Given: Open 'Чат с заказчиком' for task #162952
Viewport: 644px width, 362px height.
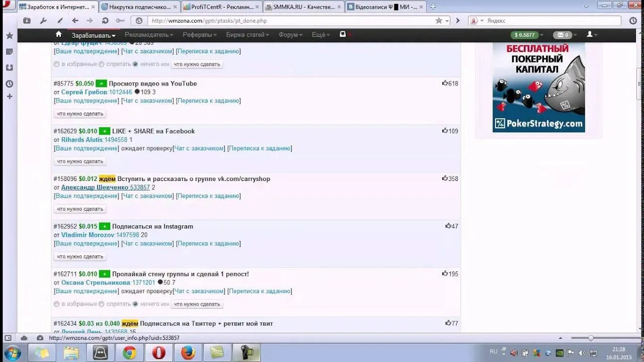Looking at the screenshot, I should [147, 243].
